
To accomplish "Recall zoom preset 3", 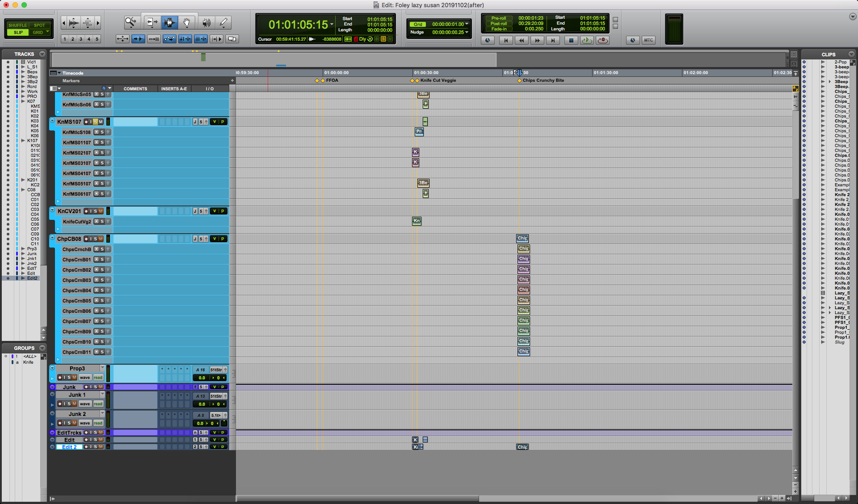I will point(81,39).
